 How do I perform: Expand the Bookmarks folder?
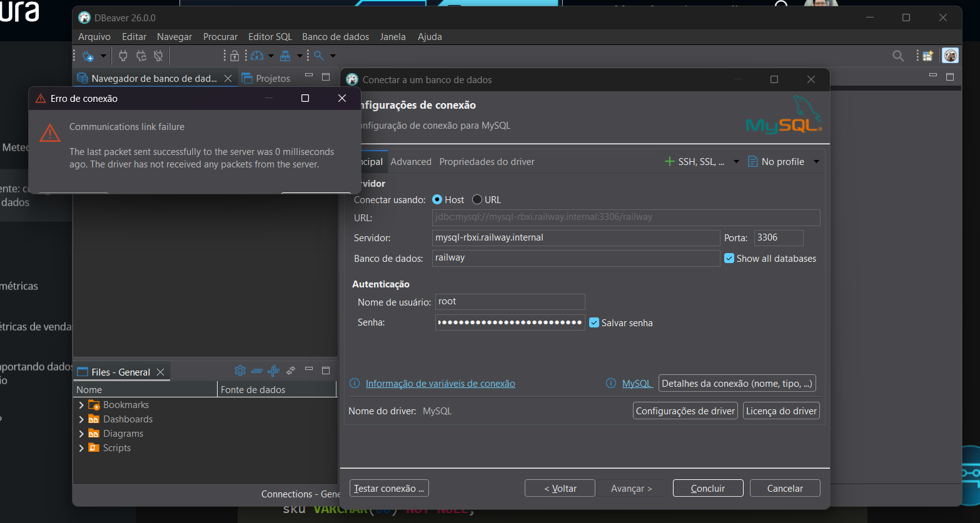coord(81,405)
